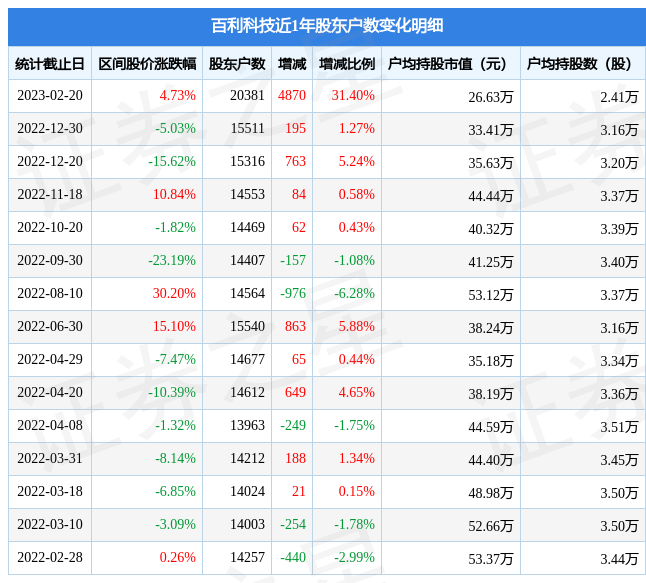Click the 区间股价涨跌幅 column header
This screenshot has height=583, width=646.
click(x=147, y=64)
